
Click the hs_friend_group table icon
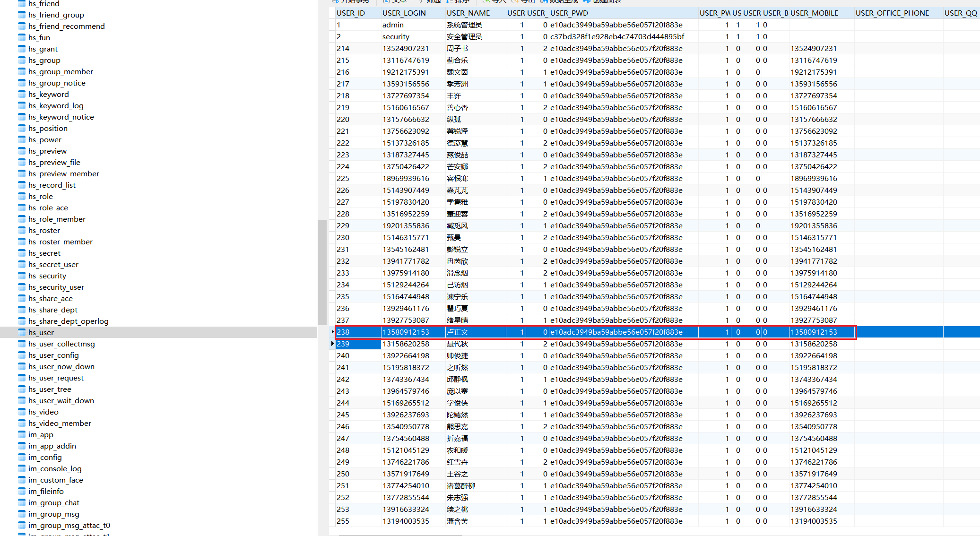coord(22,15)
